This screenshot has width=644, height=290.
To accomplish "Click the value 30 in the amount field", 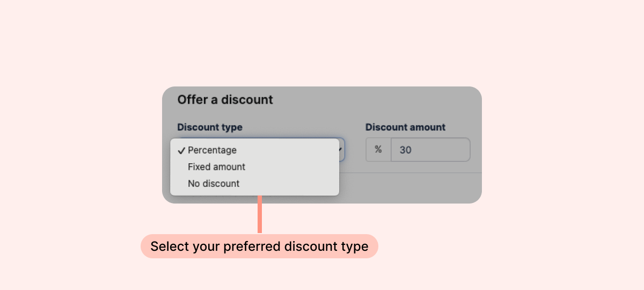I will [x=406, y=150].
